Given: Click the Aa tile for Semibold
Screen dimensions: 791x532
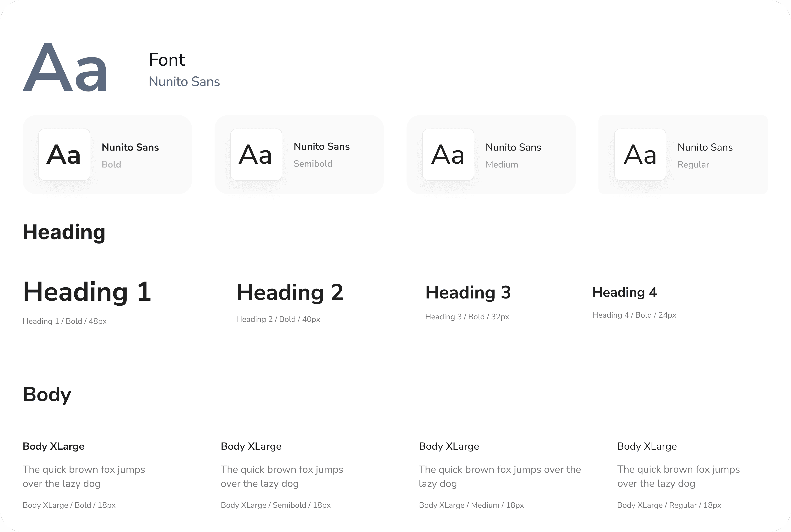Looking at the screenshot, I should point(256,154).
